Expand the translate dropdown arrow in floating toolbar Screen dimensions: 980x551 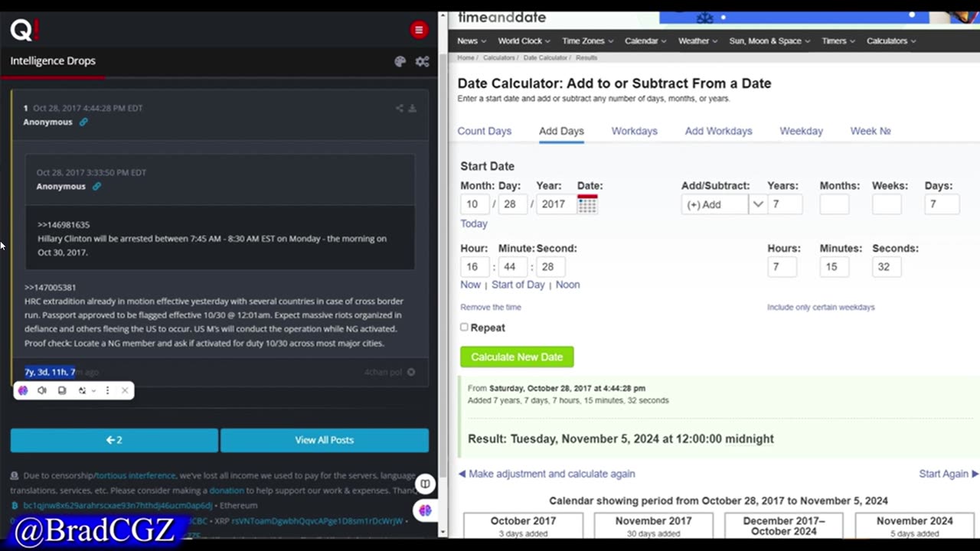click(x=93, y=390)
